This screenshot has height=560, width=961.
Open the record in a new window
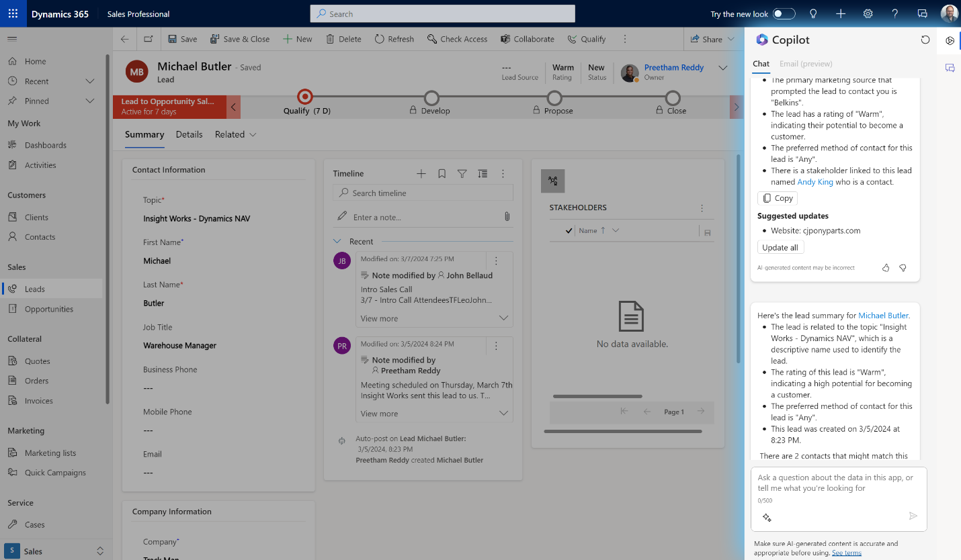(x=149, y=39)
